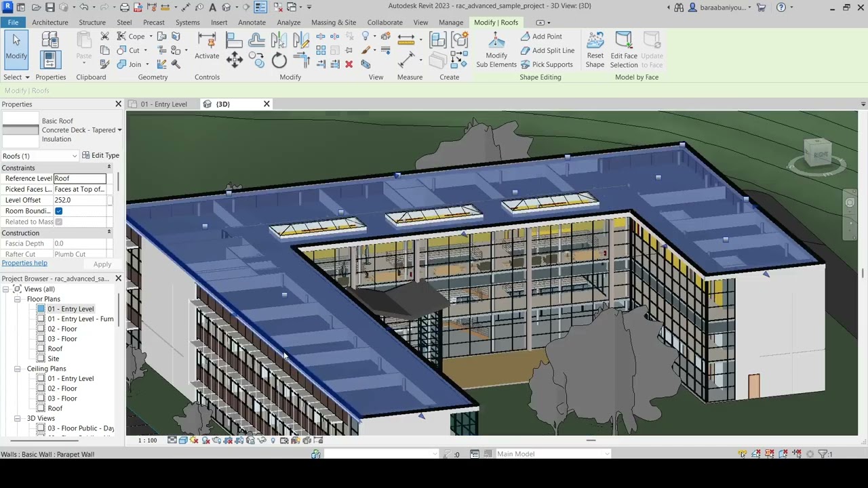Click the Reference Level input field

[x=80, y=178]
